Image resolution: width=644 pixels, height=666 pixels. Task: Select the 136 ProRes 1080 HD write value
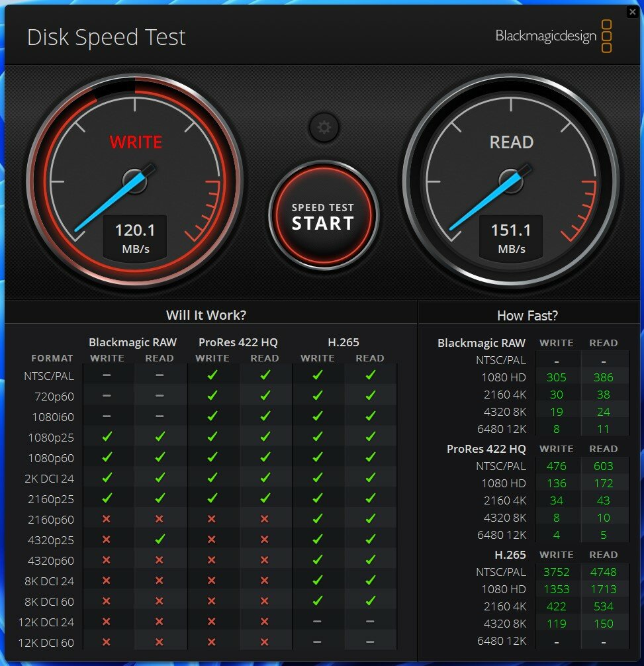[557, 483]
